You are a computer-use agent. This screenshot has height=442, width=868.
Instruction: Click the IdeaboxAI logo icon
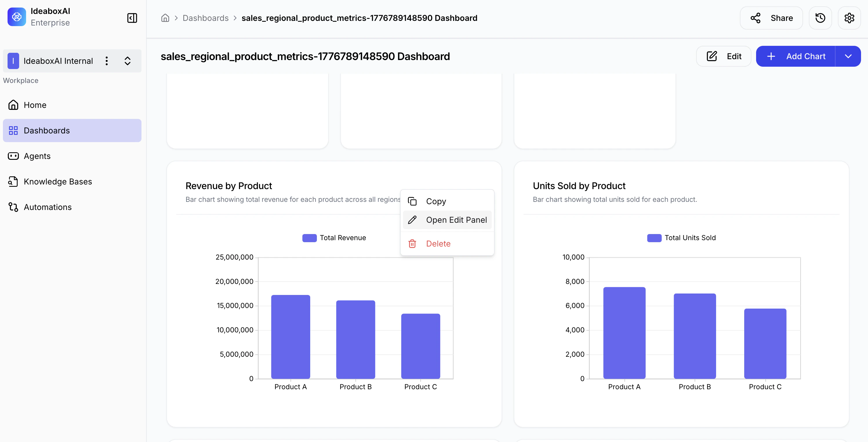pyautogui.click(x=17, y=17)
